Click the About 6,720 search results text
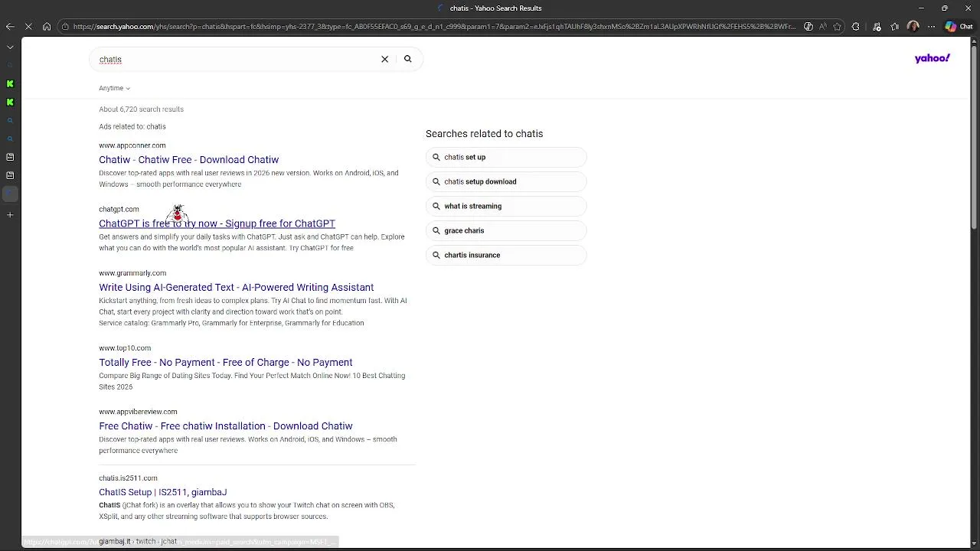 [141, 109]
